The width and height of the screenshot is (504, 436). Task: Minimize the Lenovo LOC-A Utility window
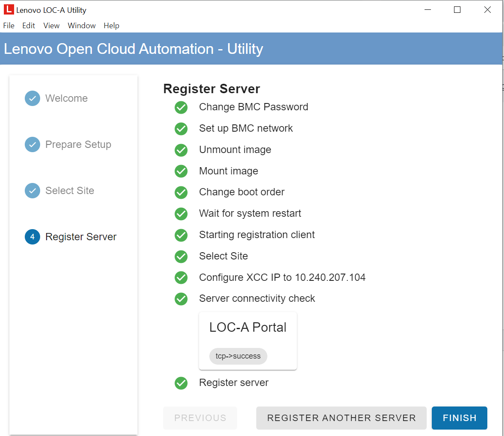pyautogui.click(x=428, y=10)
